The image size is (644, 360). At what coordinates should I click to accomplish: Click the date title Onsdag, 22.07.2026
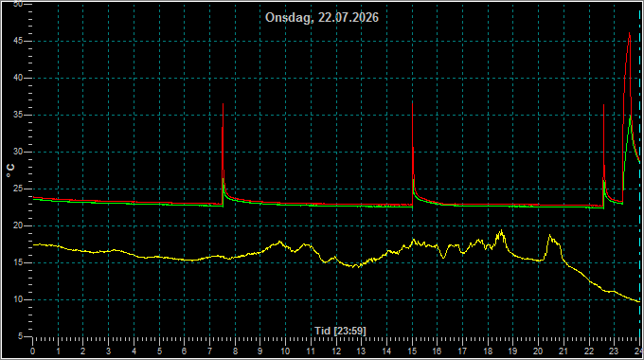pyautogui.click(x=322, y=18)
